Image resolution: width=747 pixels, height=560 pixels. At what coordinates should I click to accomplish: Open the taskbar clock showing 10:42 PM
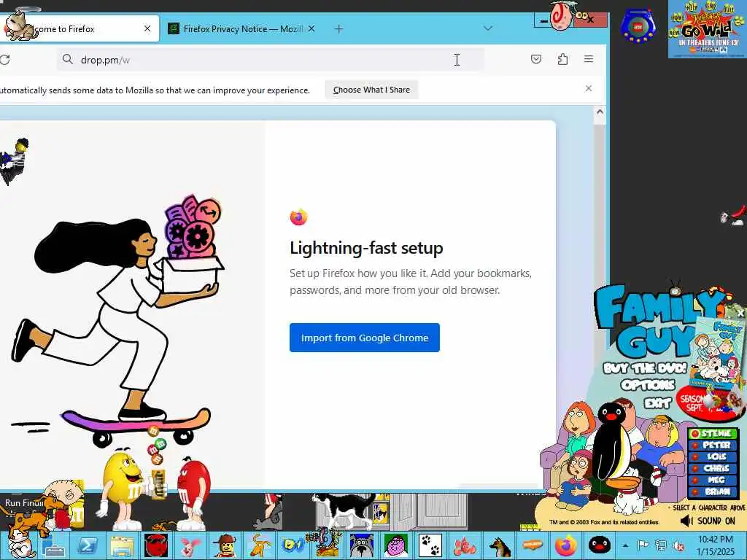[x=715, y=545]
